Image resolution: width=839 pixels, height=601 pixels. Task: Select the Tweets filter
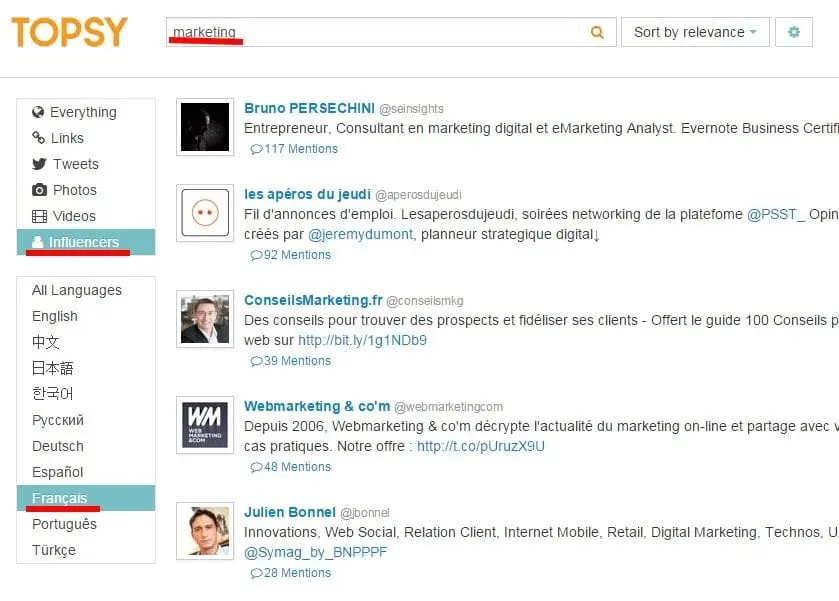coord(86,164)
